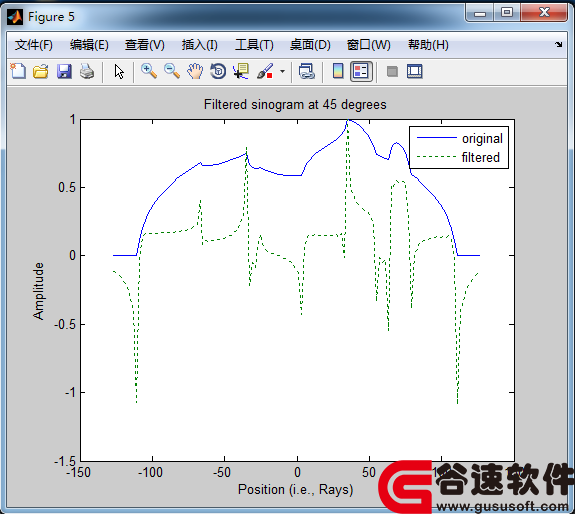
Task: Open the 文件(F) menu
Action: 33,45
